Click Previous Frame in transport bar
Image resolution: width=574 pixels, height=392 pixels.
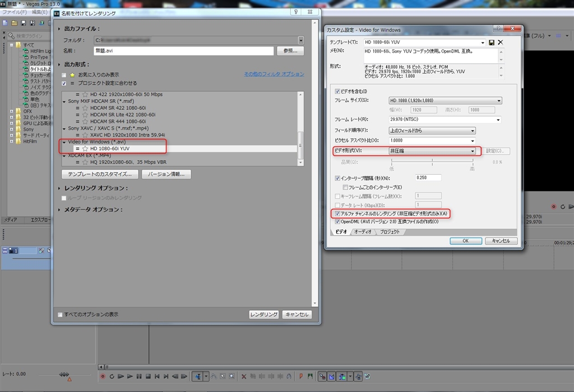pos(175,376)
